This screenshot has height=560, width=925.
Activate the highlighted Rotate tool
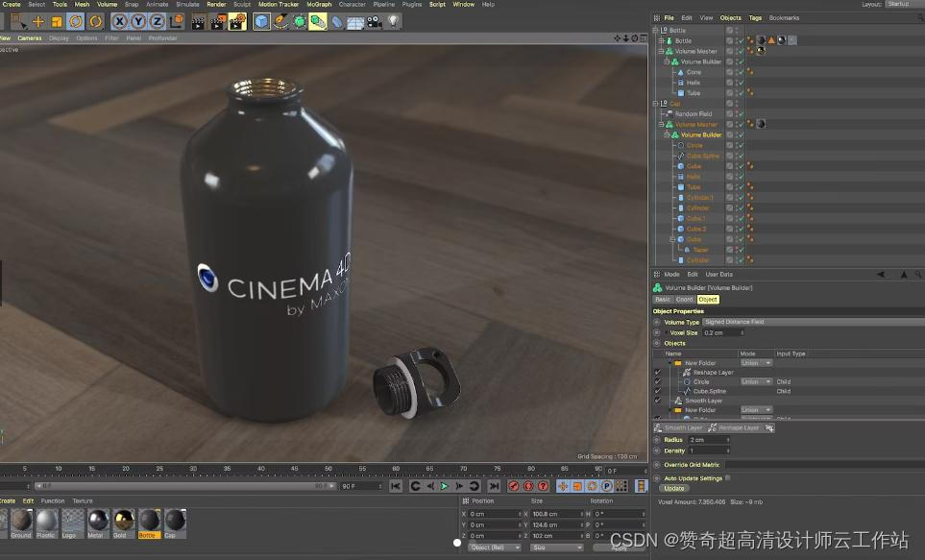[x=76, y=22]
